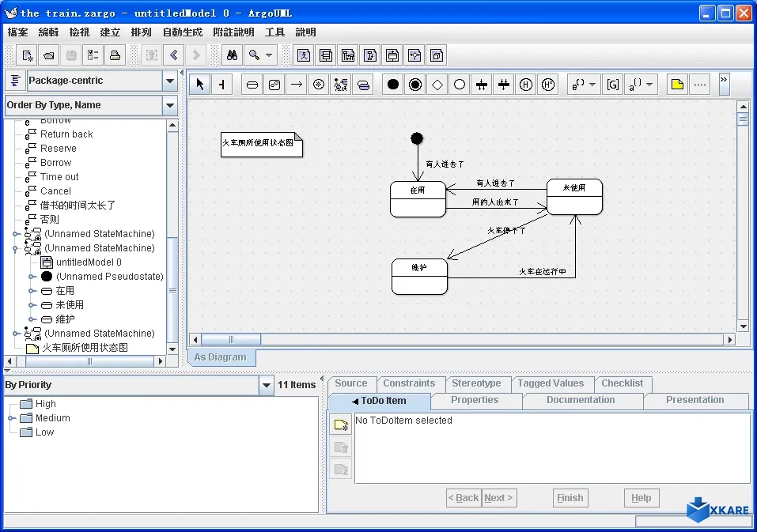Click the Finish button
Image resolution: width=757 pixels, height=532 pixels.
(570, 498)
